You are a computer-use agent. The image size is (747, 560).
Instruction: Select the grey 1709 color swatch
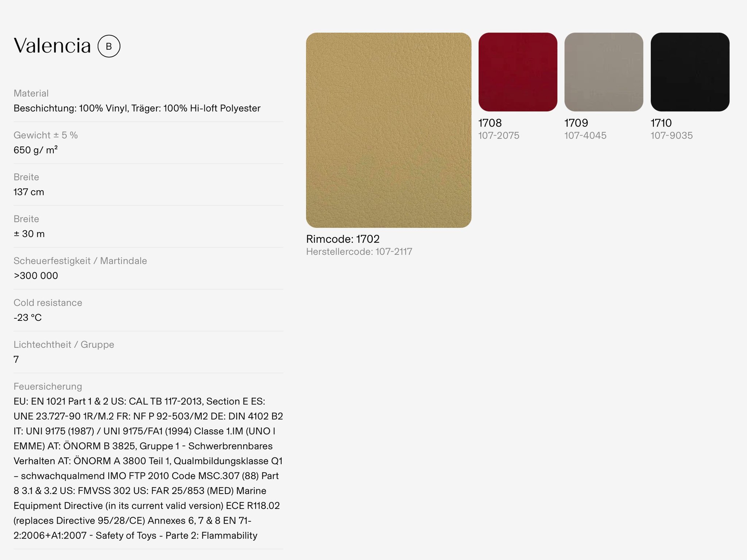[x=604, y=72]
